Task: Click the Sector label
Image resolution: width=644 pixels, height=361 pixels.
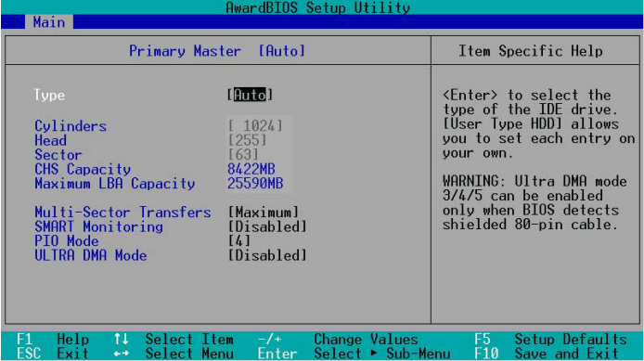Action: click(x=58, y=155)
